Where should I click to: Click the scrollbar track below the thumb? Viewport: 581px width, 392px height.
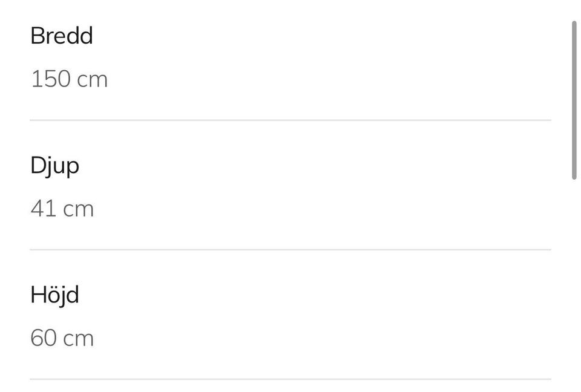pyautogui.click(x=574, y=286)
